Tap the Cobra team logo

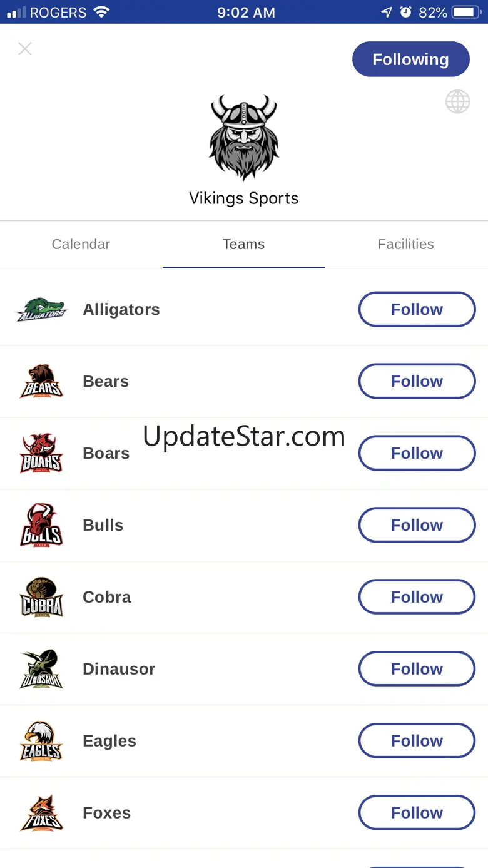[41, 597]
